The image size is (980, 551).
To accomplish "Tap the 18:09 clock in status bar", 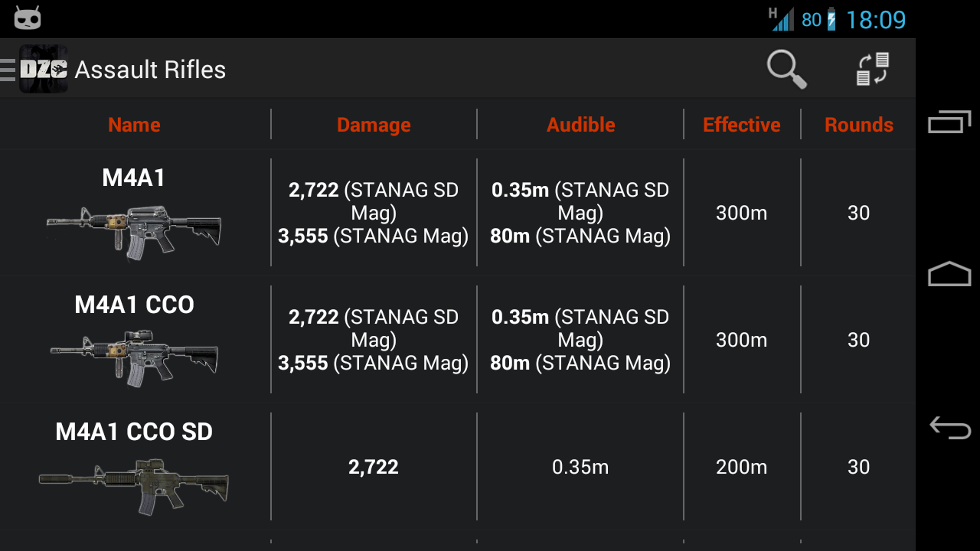I will pos(876,19).
